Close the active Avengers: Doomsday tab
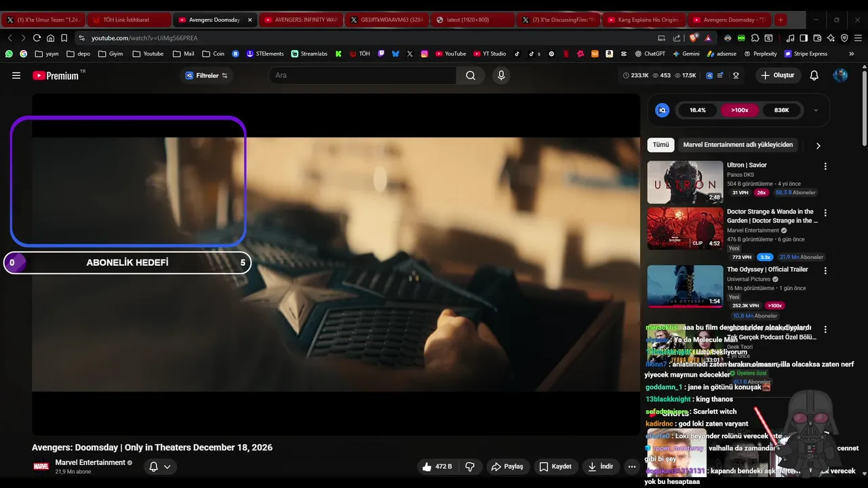 tap(250, 20)
